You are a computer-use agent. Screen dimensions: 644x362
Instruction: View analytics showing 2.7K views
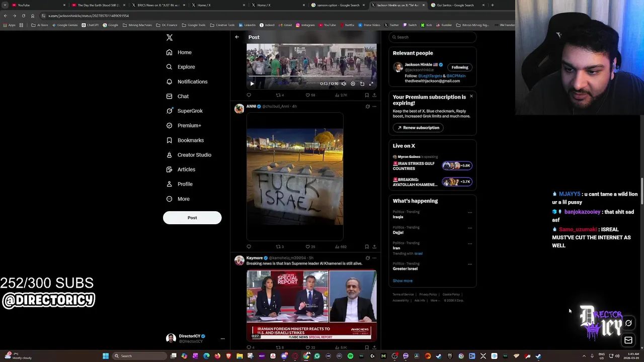341,95
